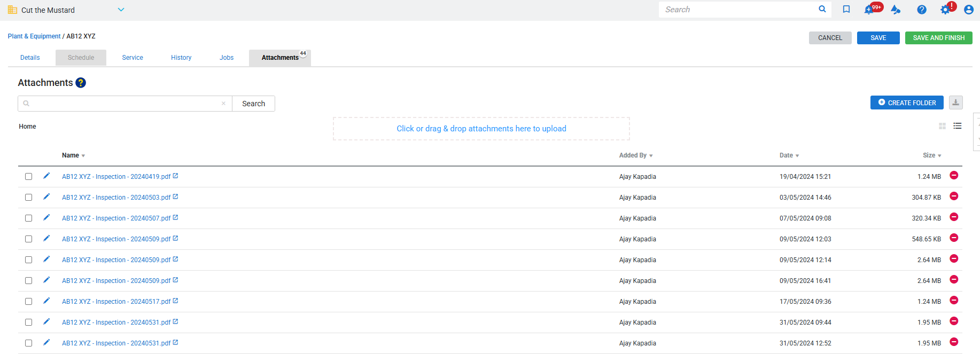Expand the Cut the Mustard company dropdown

(x=121, y=10)
